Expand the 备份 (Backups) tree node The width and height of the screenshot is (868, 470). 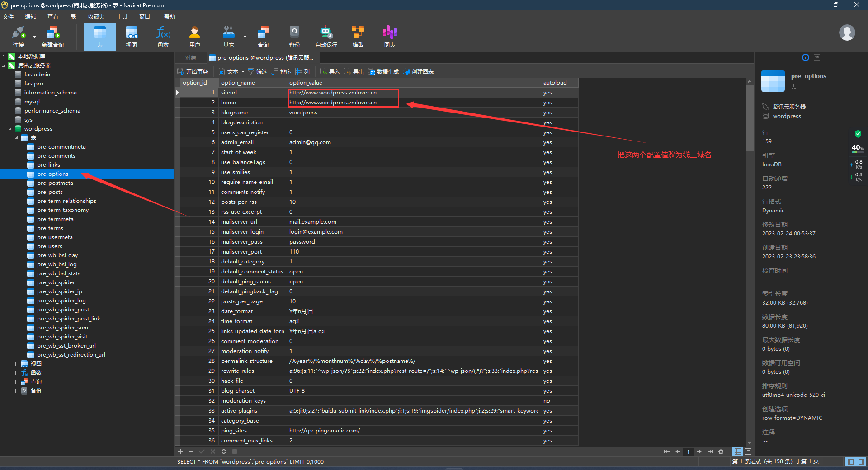point(16,391)
